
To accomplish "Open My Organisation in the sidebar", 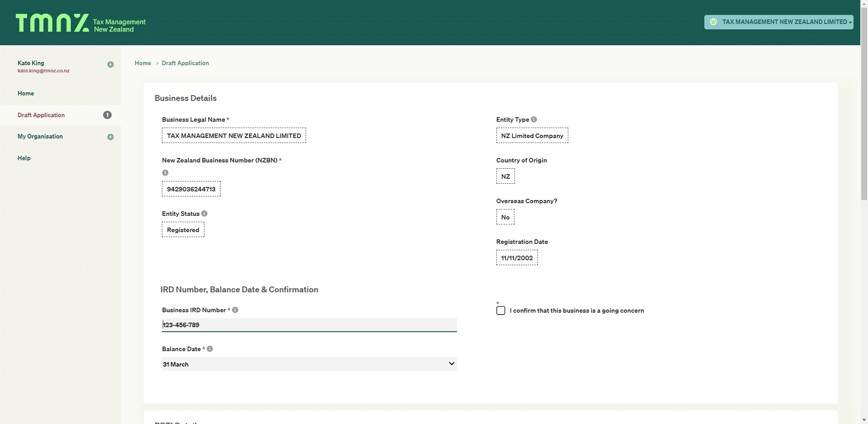I will (x=40, y=136).
